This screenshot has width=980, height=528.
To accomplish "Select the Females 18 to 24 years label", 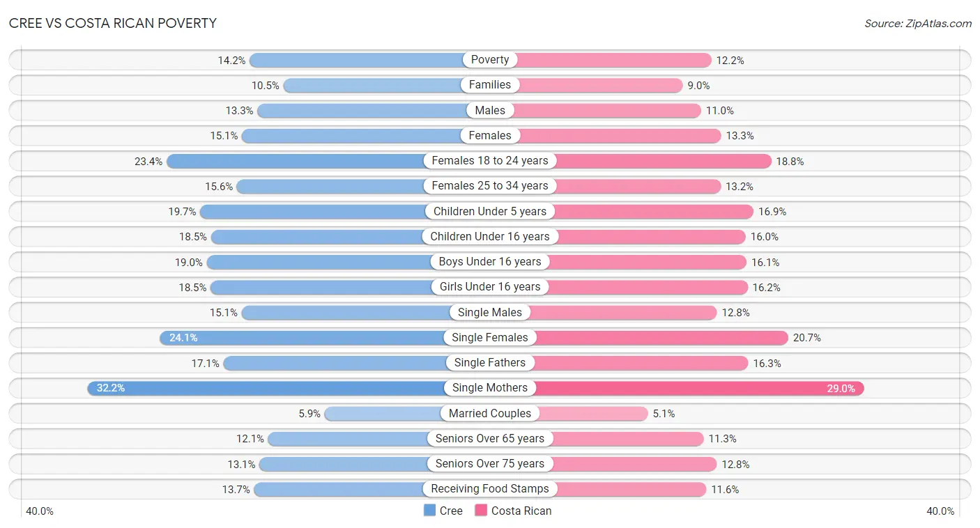I will pos(490,161).
